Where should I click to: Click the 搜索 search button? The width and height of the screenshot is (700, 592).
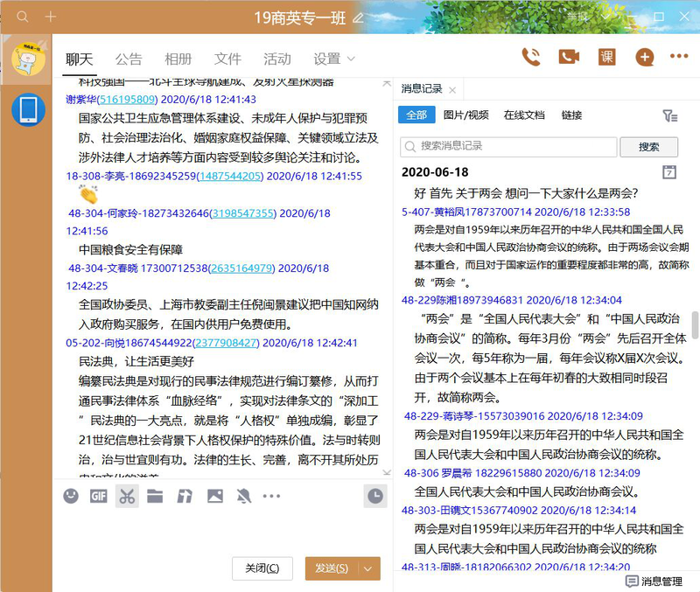coord(648,147)
